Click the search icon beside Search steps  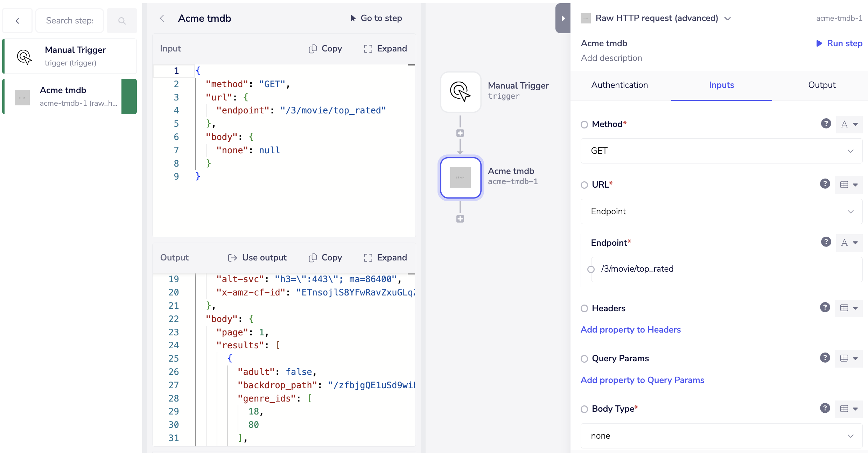(x=122, y=20)
